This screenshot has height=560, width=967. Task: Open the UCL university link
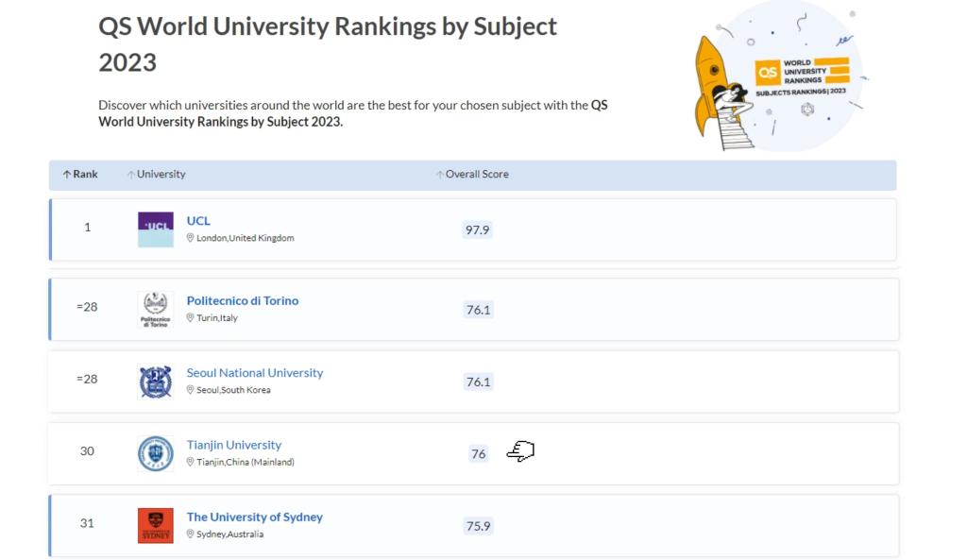coord(198,221)
